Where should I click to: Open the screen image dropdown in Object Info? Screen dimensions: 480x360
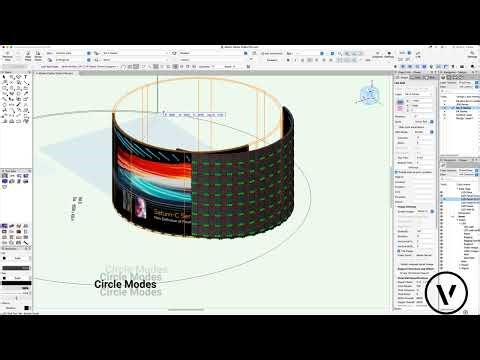[425, 211]
